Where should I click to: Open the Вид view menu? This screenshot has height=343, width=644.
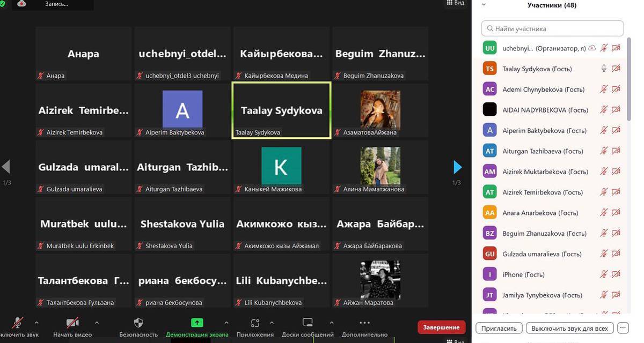click(455, 3)
